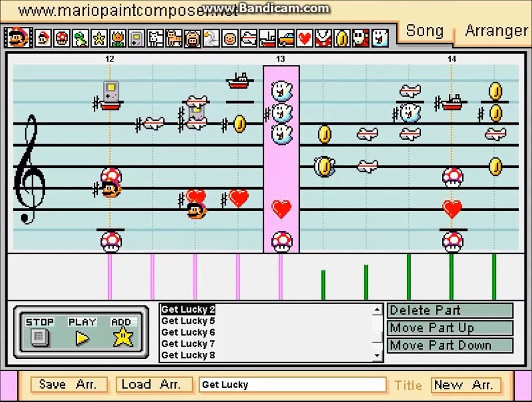Click the pink volume bar under measure 12

pos(110,277)
